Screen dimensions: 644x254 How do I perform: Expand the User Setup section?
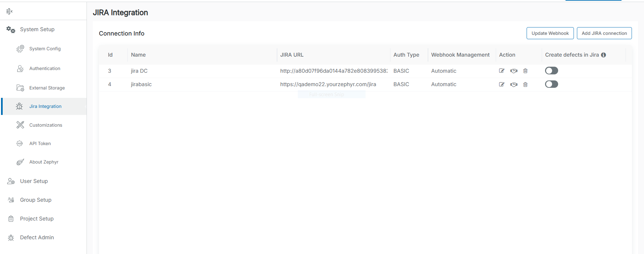(x=34, y=181)
